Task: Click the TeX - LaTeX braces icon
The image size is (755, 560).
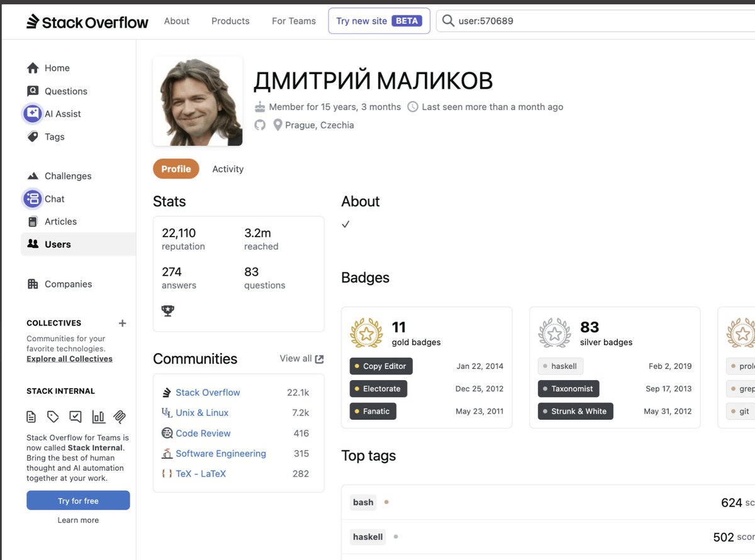Action: tap(167, 473)
